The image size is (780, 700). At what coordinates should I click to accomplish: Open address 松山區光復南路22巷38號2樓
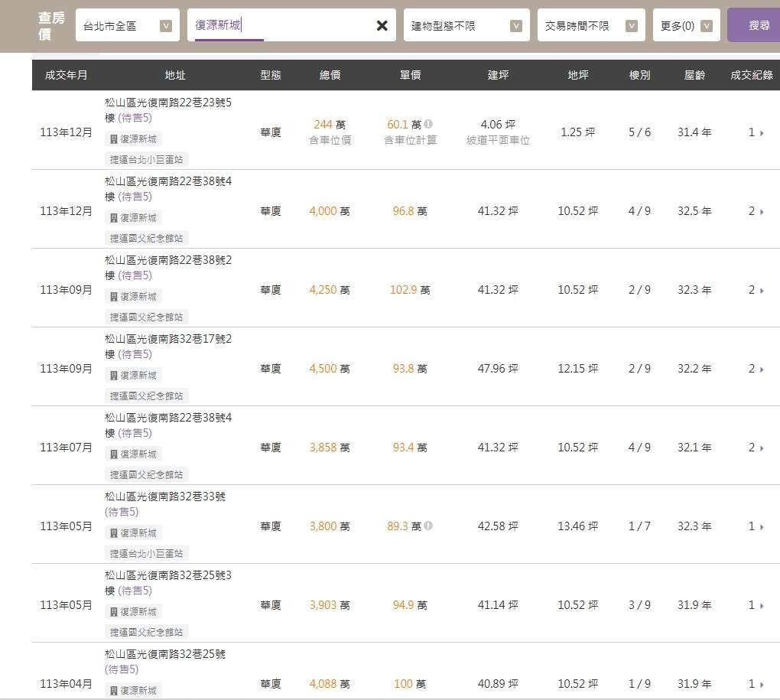(x=168, y=268)
